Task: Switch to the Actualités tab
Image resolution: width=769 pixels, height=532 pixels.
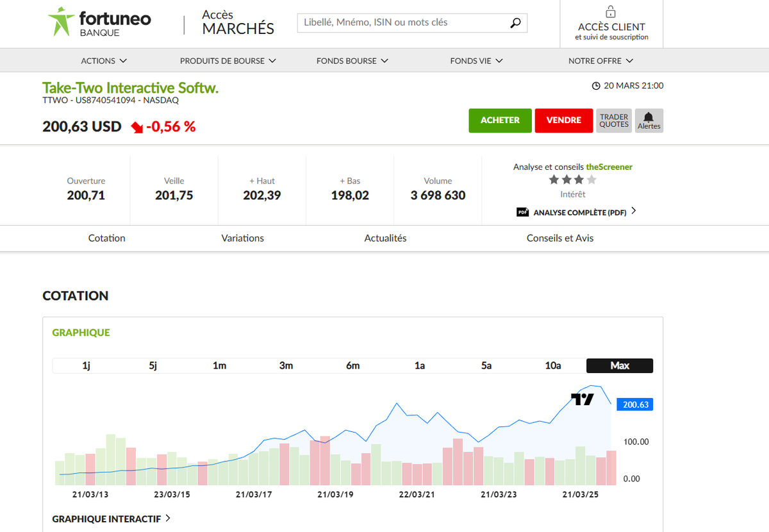Action: tap(385, 238)
